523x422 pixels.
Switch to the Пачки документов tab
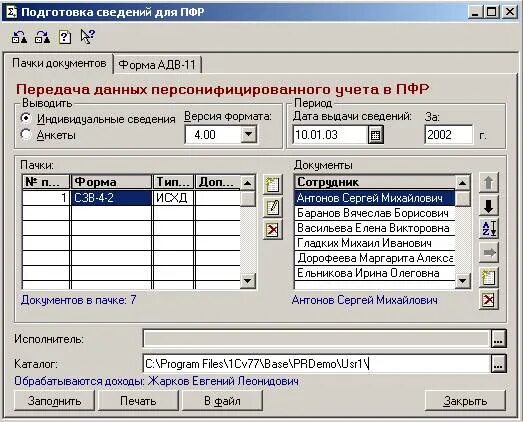[x=59, y=63]
